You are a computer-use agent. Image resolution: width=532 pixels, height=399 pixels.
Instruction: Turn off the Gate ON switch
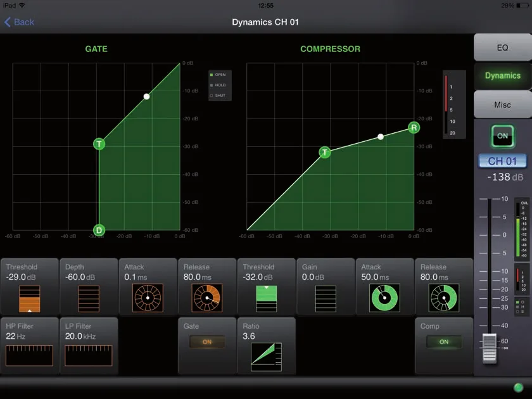point(207,341)
